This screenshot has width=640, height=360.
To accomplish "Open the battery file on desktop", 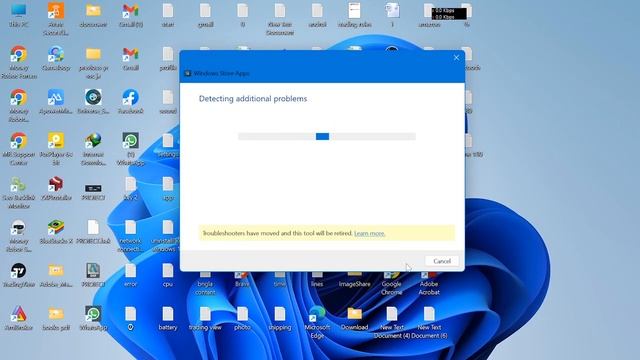I will [x=168, y=318].
